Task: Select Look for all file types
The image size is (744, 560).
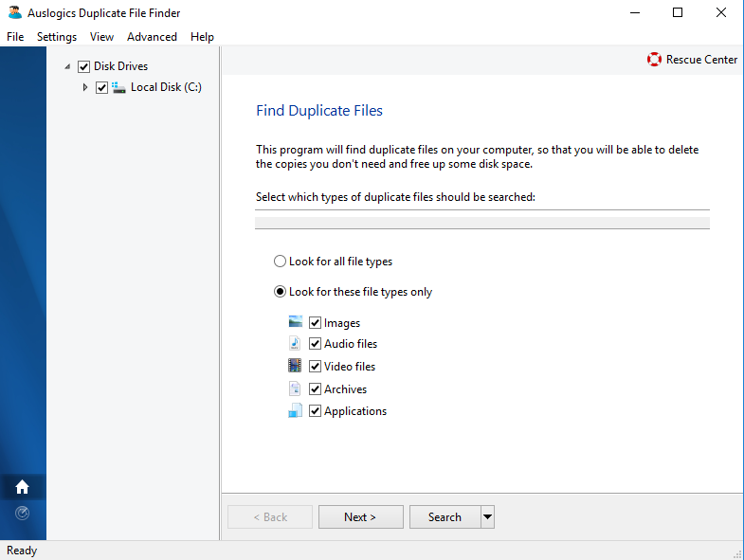Action: [280, 262]
